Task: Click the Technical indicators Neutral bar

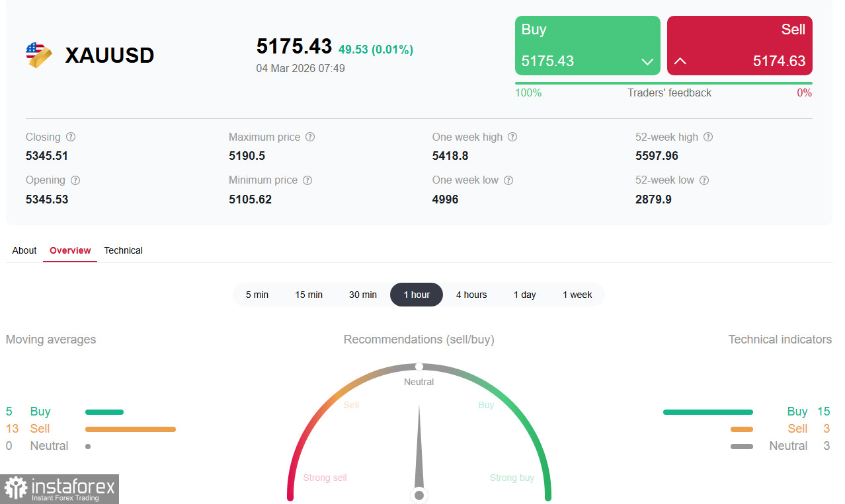Action: tap(742, 447)
